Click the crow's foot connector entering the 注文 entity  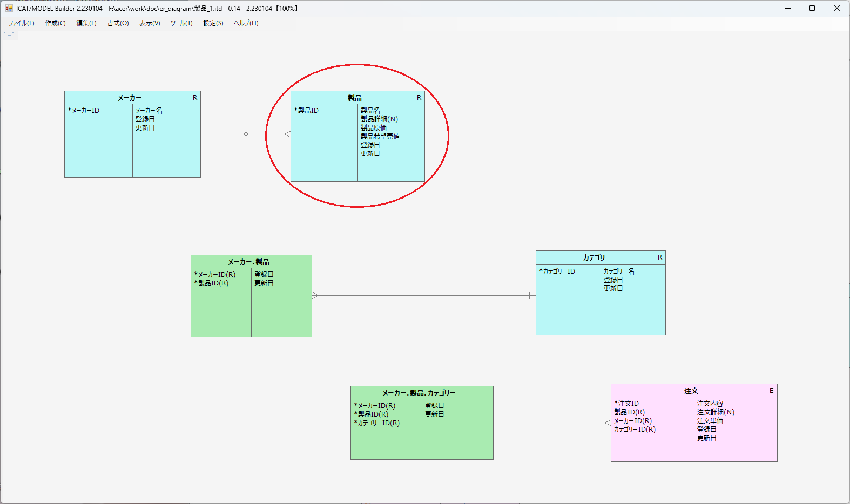pos(608,423)
